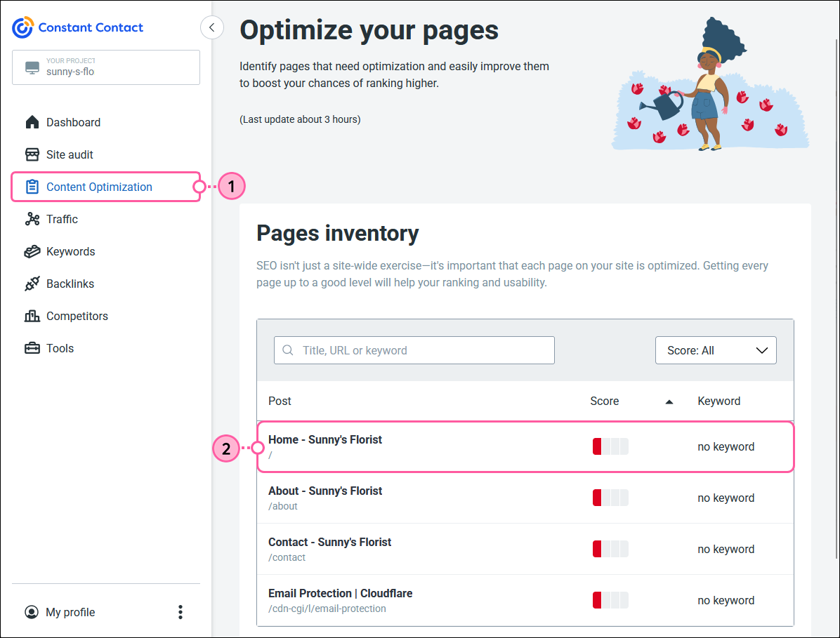This screenshot has height=638, width=840.
Task: Click the Keywords icon
Action: pyautogui.click(x=32, y=251)
